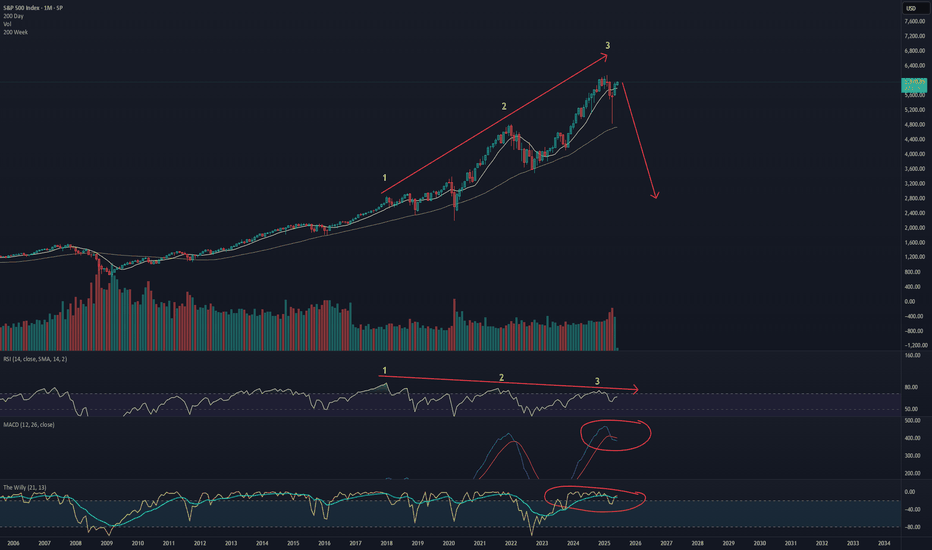Image resolution: width=932 pixels, height=550 pixels.
Task: Click the -40.00 label on Willy scale
Action: 912,510
